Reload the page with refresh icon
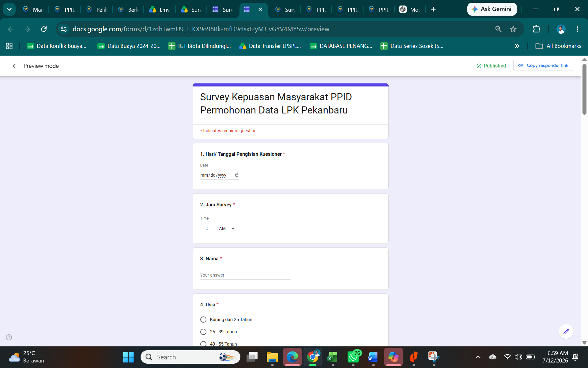This screenshot has height=368, width=588. (x=44, y=29)
